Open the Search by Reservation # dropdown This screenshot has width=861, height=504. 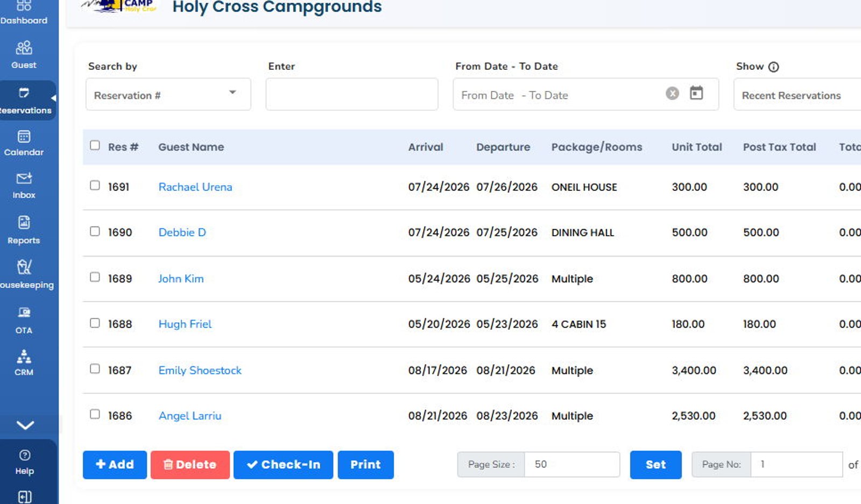point(168,95)
